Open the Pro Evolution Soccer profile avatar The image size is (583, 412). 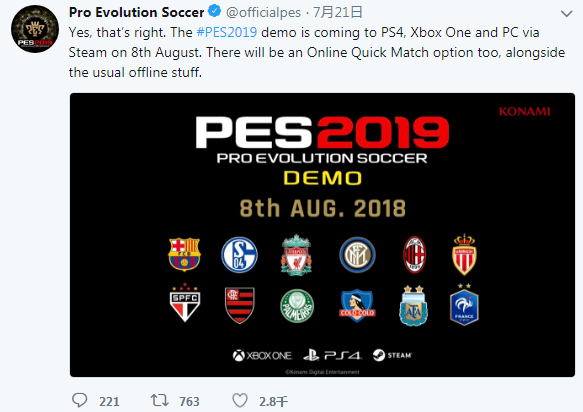tap(35, 29)
